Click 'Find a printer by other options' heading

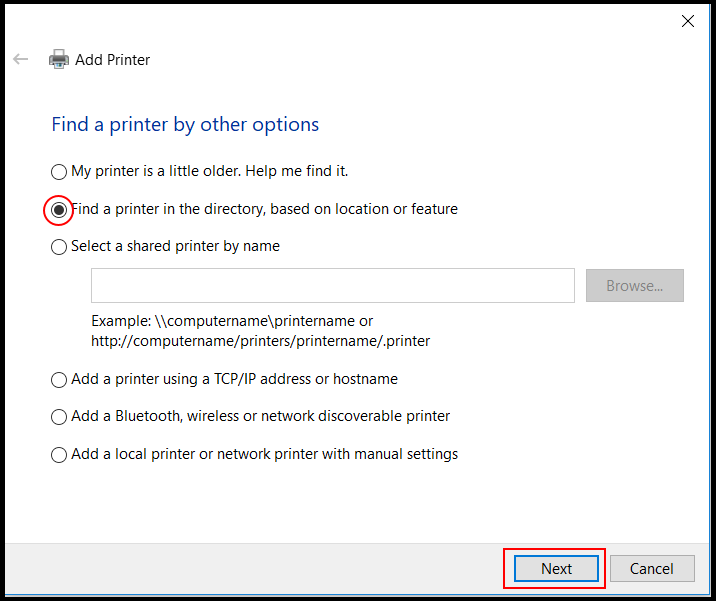pos(185,125)
